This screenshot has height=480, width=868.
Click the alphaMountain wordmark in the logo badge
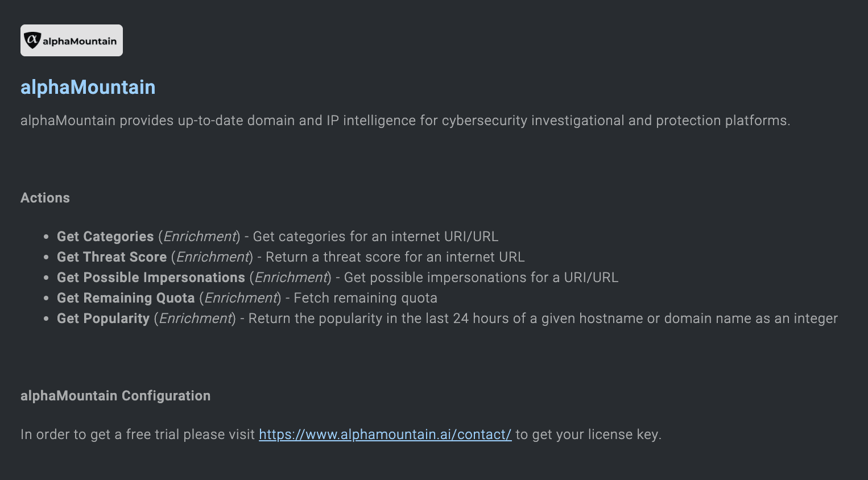point(80,41)
